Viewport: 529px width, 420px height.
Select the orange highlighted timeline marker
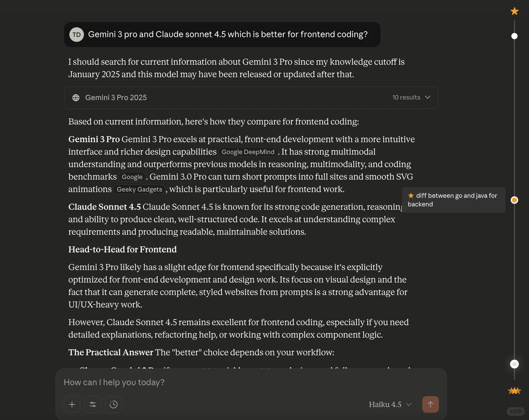pos(514,200)
